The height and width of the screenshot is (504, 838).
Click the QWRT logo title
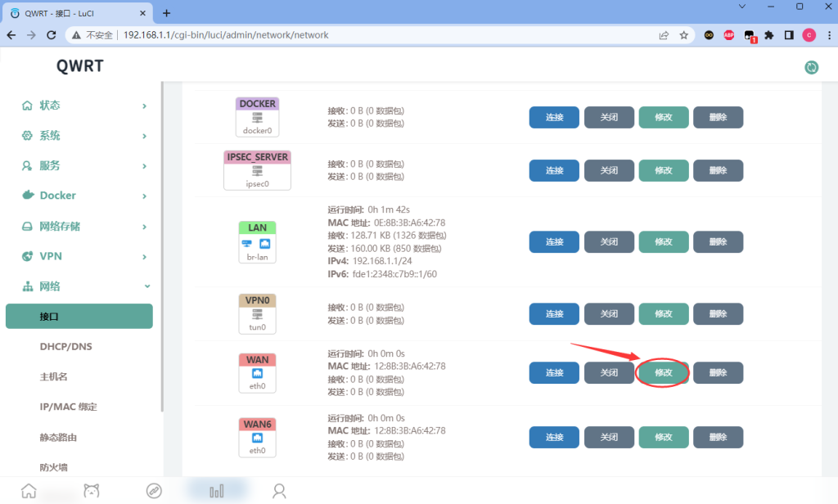(80, 65)
